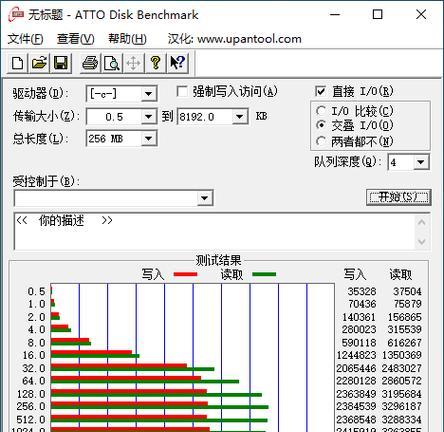
Task: Enable 强制写入访问 checkbox
Action: click(182, 91)
